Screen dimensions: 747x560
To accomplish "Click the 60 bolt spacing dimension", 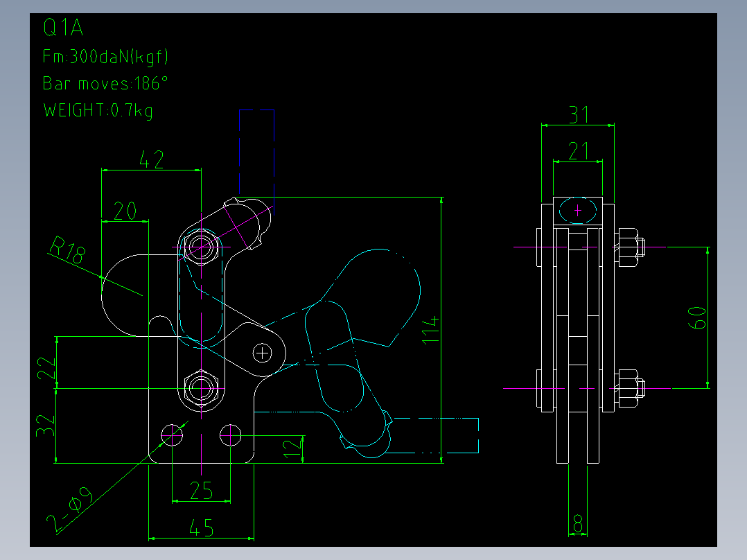I will click(x=697, y=318).
